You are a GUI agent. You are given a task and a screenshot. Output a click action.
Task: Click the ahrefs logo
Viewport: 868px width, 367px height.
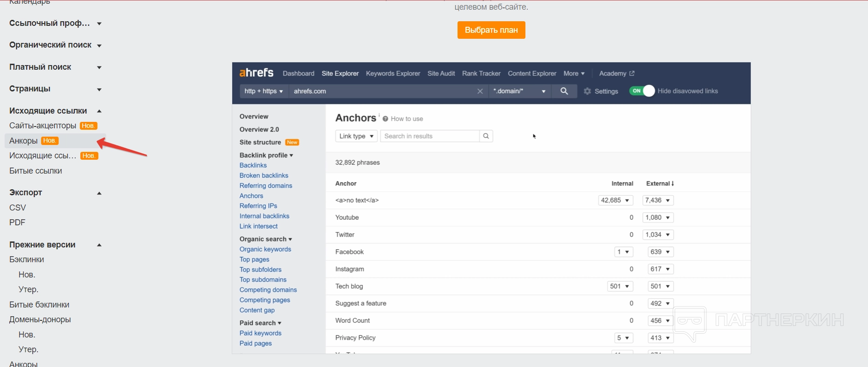coord(256,73)
